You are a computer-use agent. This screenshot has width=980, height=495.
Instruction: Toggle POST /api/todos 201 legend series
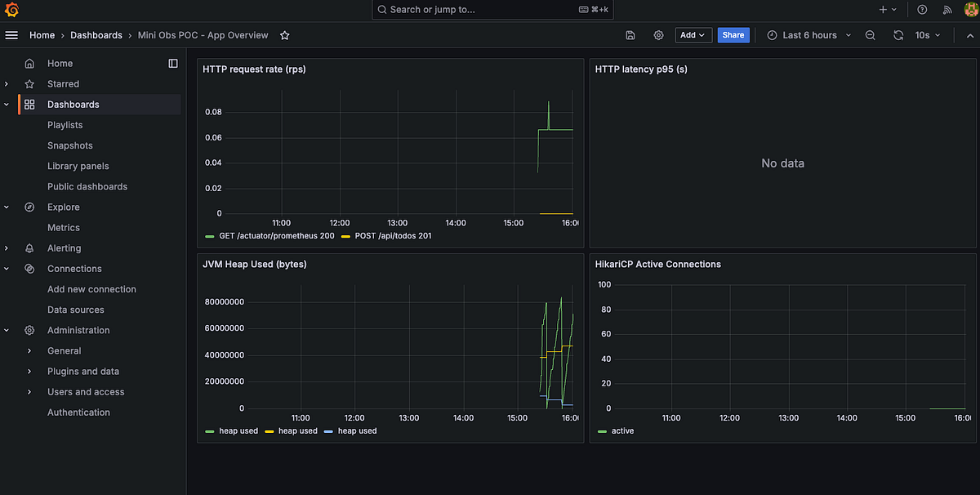(393, 235)
